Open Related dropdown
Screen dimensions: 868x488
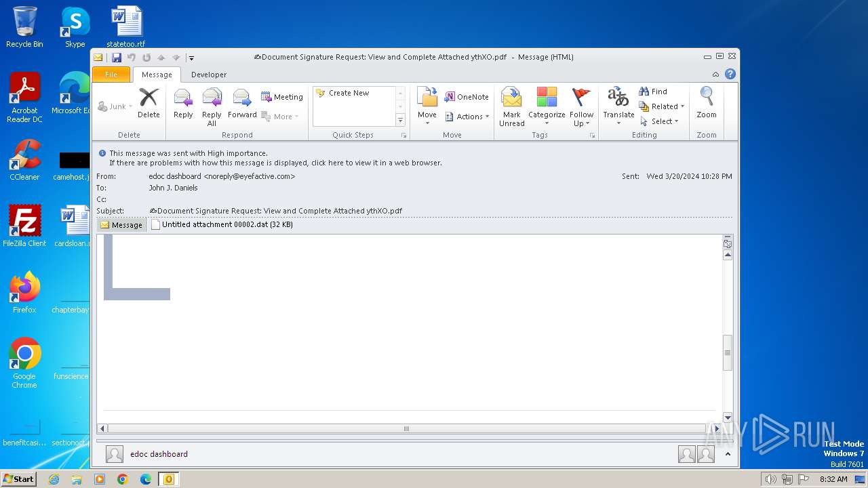point(662,106)
